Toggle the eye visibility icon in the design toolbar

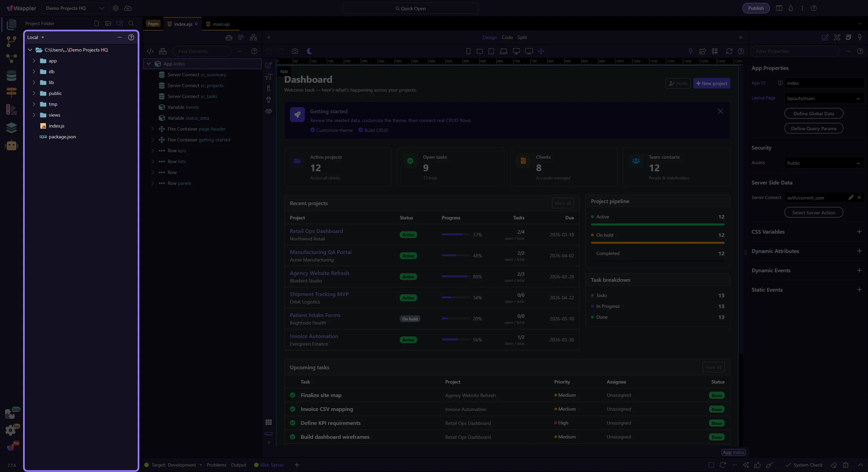[269, 111]
